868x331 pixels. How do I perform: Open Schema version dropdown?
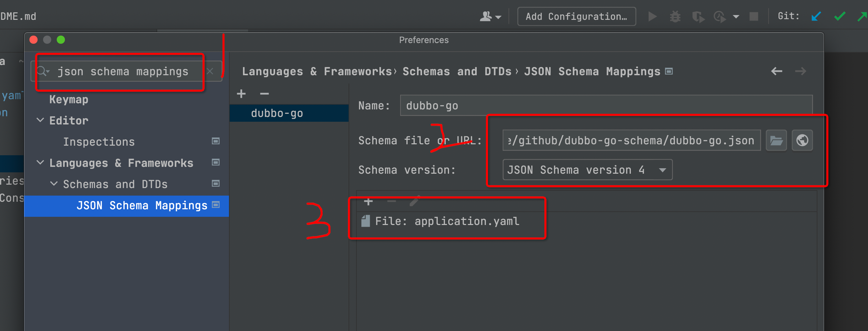coord(587,170)
